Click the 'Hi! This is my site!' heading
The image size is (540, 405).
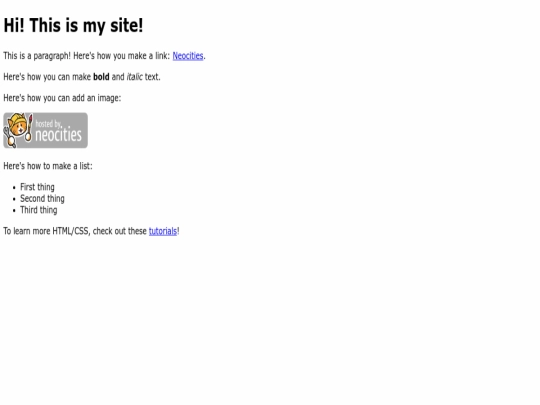click(73, 25)
